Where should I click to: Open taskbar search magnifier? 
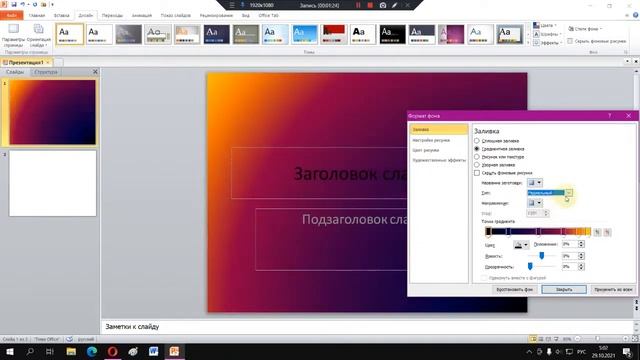point(30,351)
